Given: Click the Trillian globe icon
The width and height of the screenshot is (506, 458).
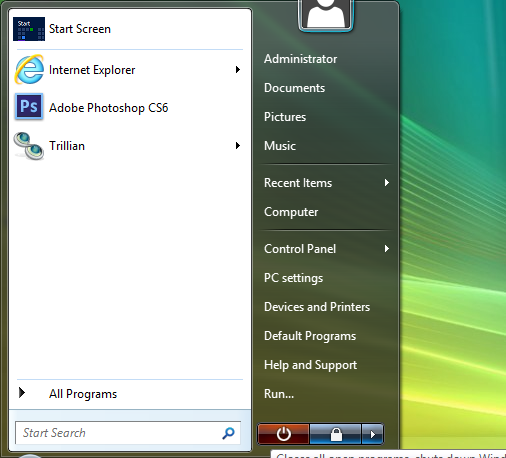Looking at the screenshot, I should (x=29, y=146).
